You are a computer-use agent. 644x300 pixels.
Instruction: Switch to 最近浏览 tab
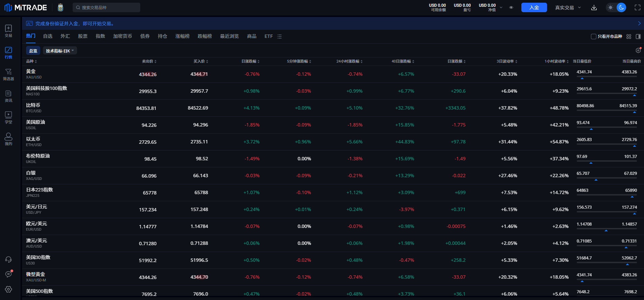tap(229, 36)
